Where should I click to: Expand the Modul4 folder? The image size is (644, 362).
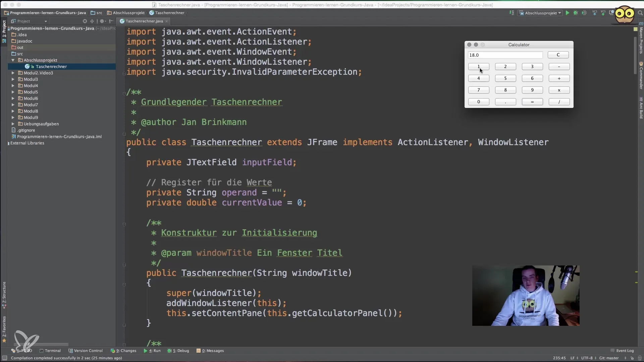[x=13, y=86]
